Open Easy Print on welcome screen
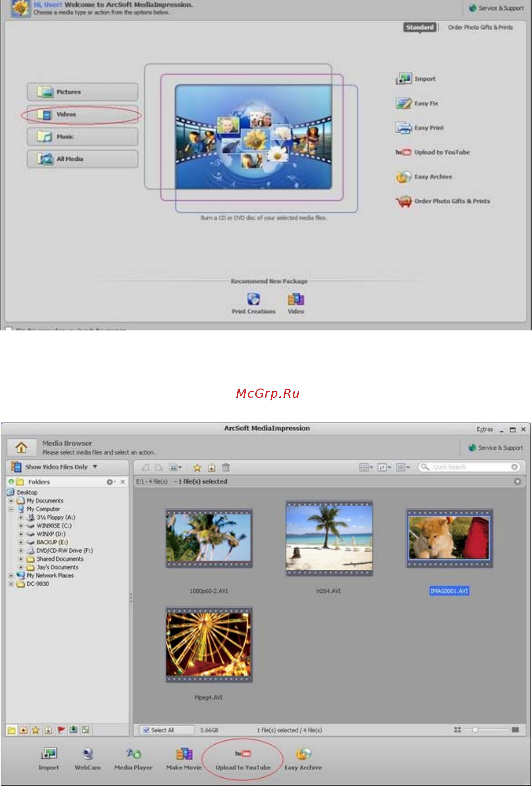The width and height of the screenshot is (532, 786). (x=419, y=128)
